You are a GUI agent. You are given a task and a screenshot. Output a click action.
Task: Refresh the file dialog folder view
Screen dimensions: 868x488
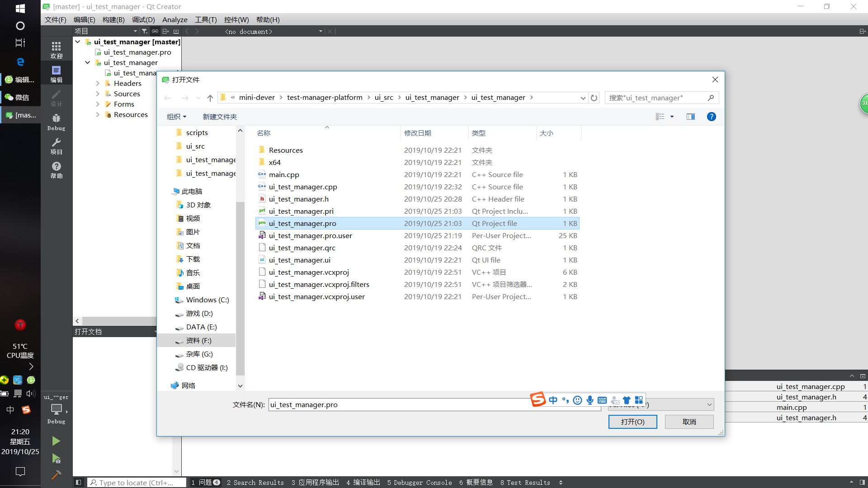tap(594, 98)
